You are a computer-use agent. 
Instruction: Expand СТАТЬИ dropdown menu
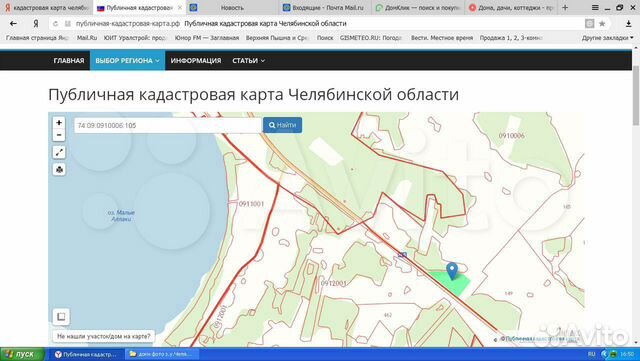coord(249,60)
